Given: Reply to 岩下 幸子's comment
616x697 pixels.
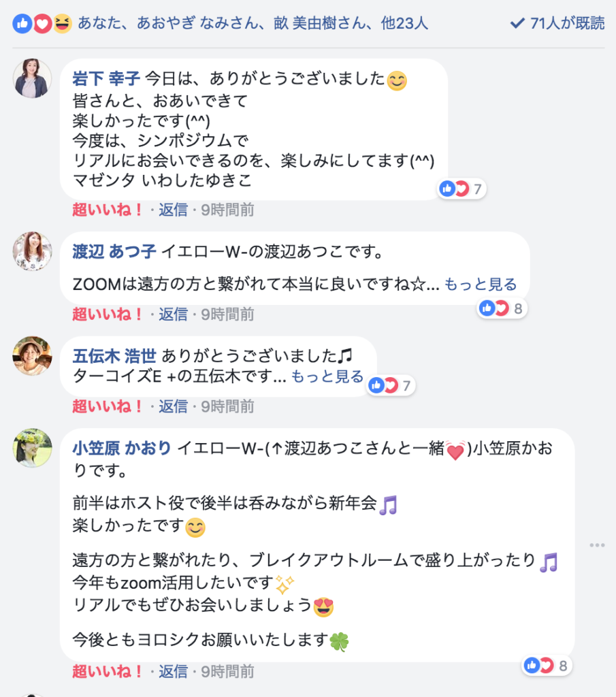Looking at the screenshot, I should point(173,210).
